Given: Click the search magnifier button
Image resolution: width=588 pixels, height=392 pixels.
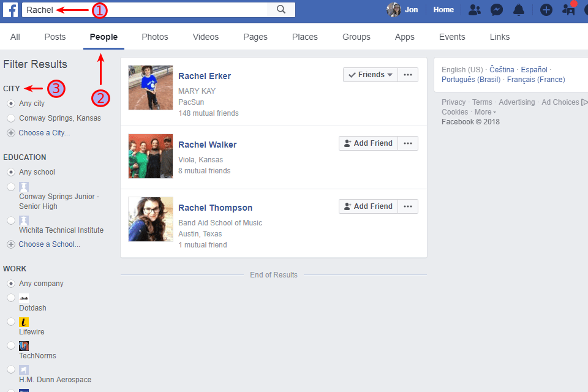Looking at the screenshot, I should (281, 9).
